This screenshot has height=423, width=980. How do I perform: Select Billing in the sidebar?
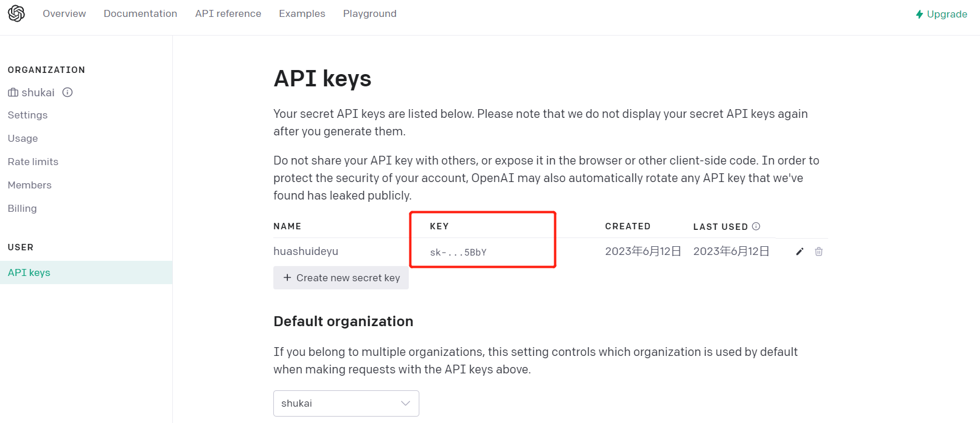(22, 208)
